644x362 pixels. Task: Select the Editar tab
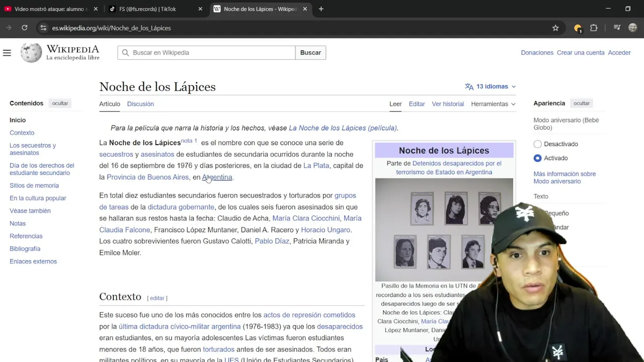pos(417,104)
